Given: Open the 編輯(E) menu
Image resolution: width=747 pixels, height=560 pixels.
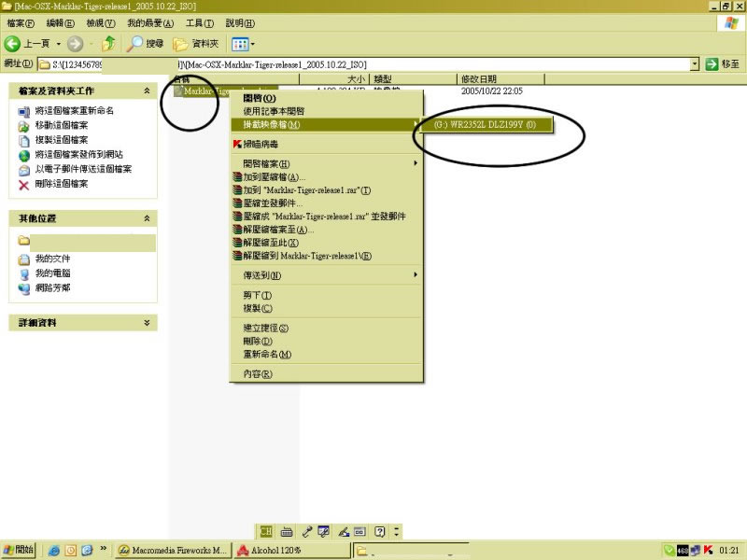Looking at the screenshot, I should (60, 22).
